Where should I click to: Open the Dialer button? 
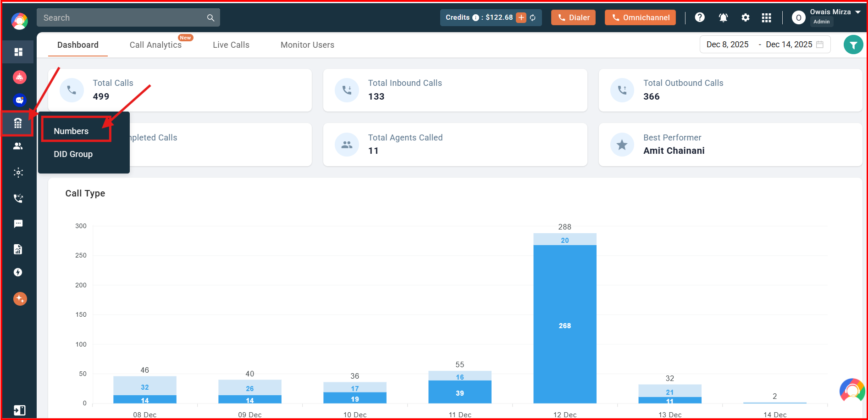pos(573,17)
